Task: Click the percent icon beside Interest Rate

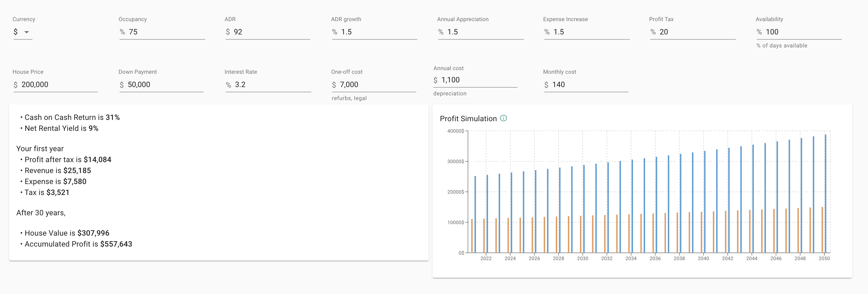Action: [228, 84]
